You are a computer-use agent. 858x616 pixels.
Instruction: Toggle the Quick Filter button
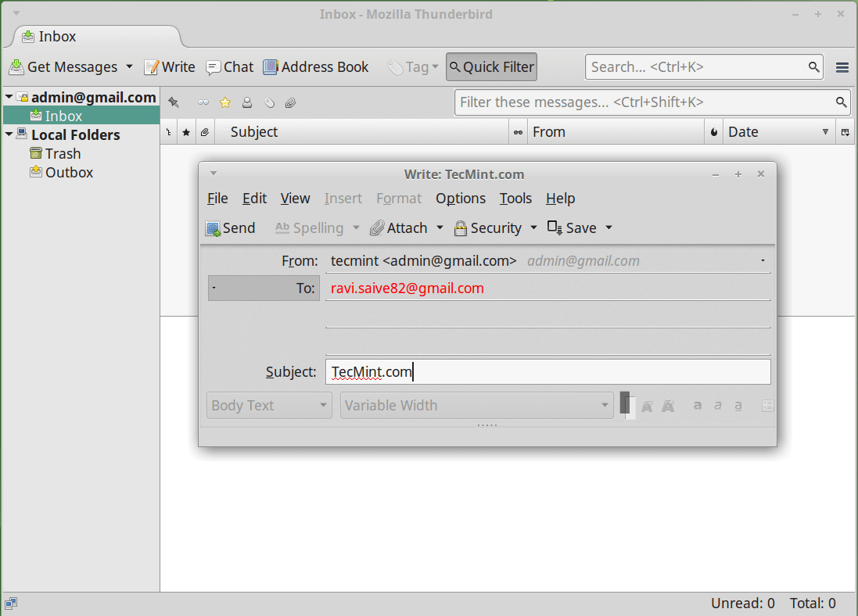[x=491, y=66]
